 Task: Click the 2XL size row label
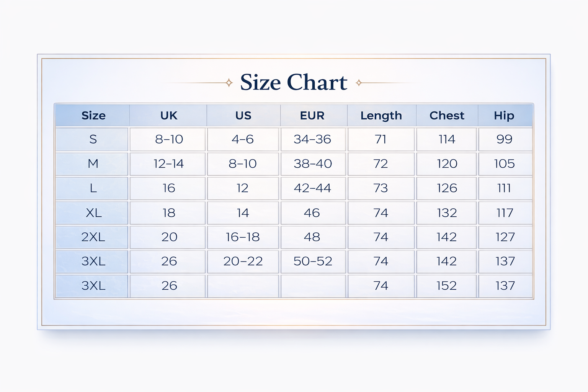pyautogui.click(x=93, y=237)
